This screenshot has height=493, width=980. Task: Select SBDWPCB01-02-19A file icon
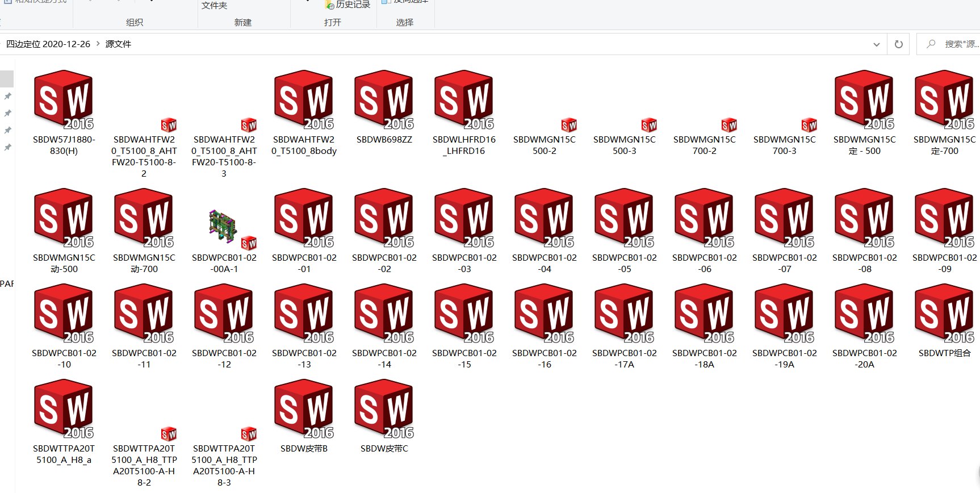pyautogui.click(x=784, y=314)
